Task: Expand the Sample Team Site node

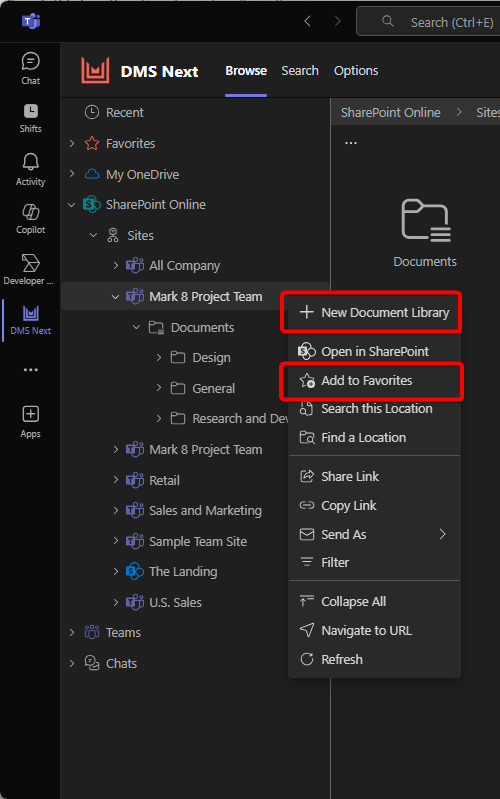Action: point(116,541)
